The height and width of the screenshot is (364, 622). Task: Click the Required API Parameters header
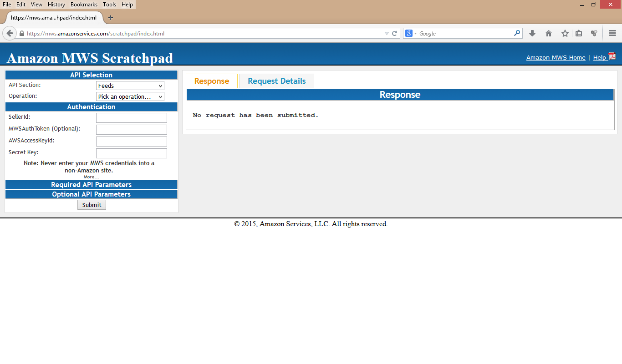click(92, 185)
